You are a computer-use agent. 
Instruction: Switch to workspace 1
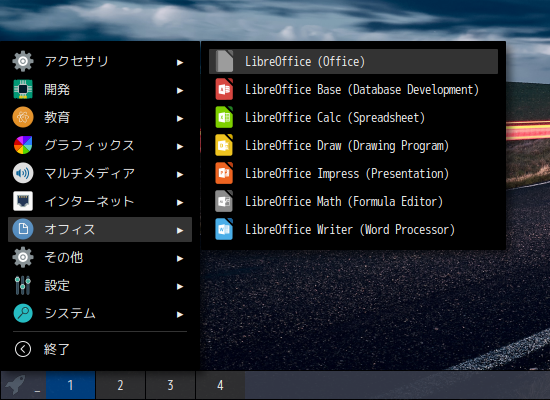pyautogui.click(x=71, y=385)
